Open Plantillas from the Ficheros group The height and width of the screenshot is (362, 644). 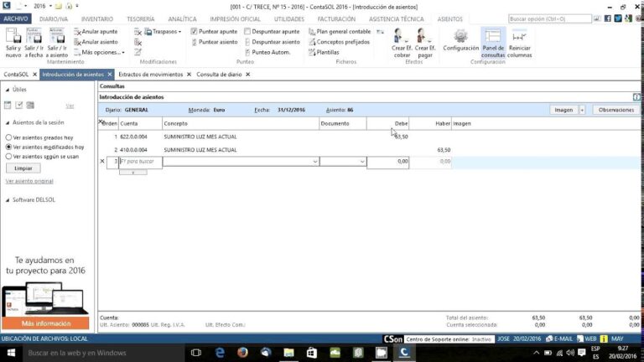click(324, 52)
